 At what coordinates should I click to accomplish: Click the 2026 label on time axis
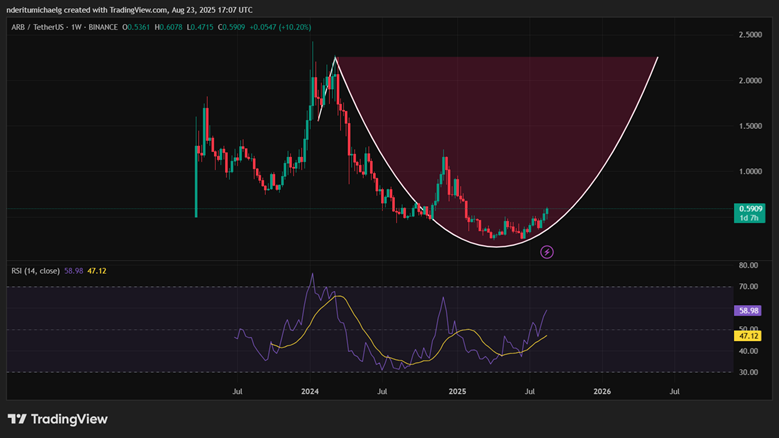click(602, 392)
